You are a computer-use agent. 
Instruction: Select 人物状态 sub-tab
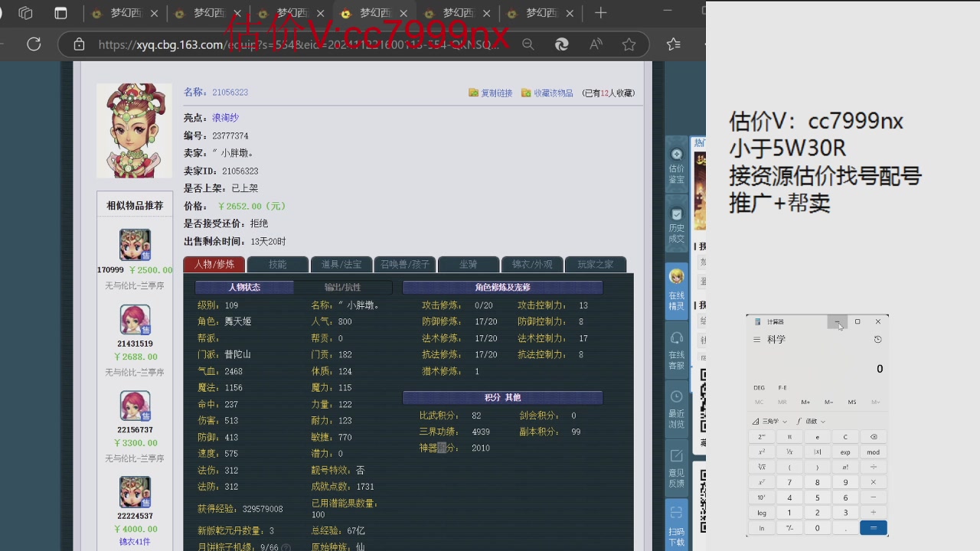tap(244, 288)
